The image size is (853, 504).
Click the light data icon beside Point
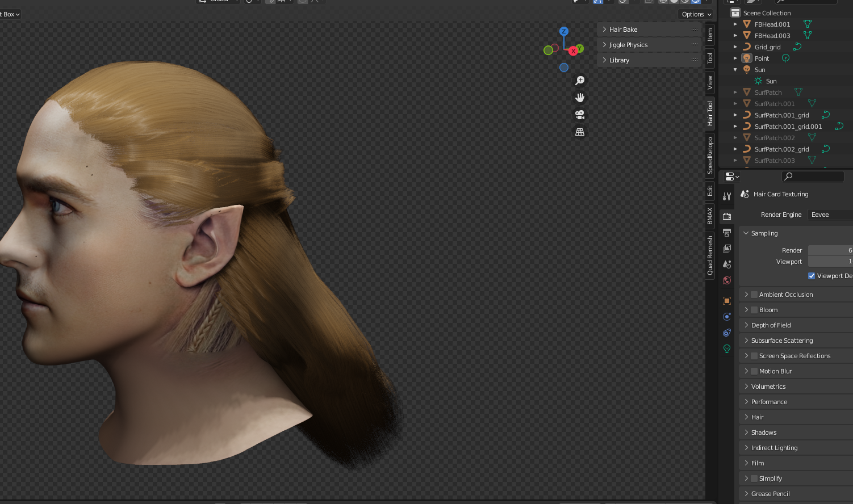coord(786,58)
